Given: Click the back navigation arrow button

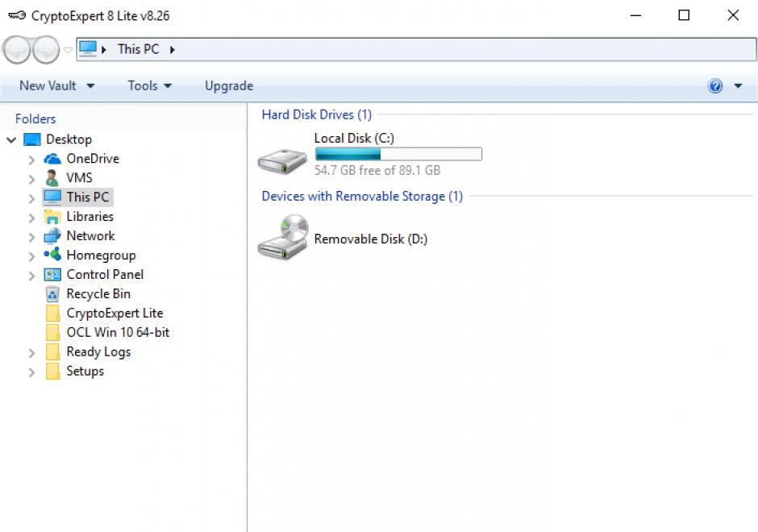Looking at the screenshot, I should 17,50.
